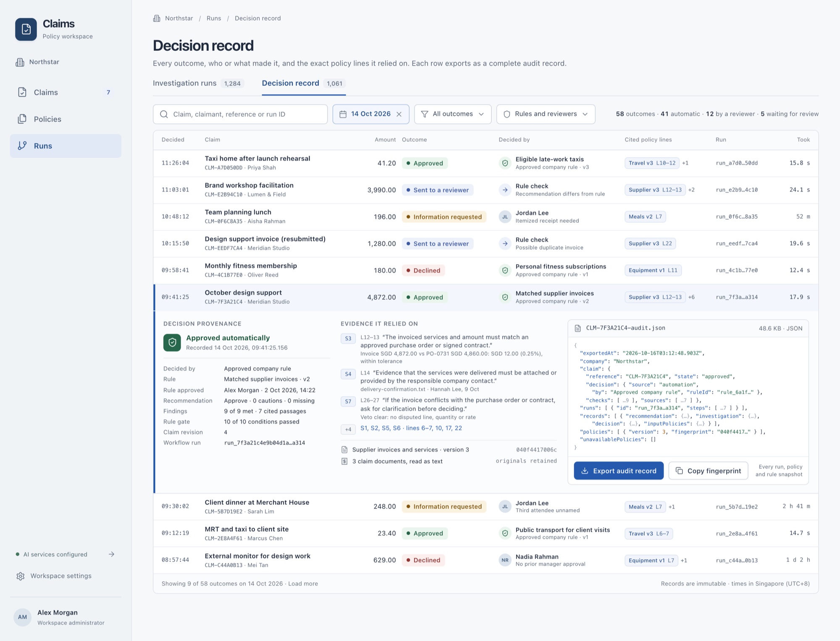Click the calendar icon in date filter

[x=343, y=114]
